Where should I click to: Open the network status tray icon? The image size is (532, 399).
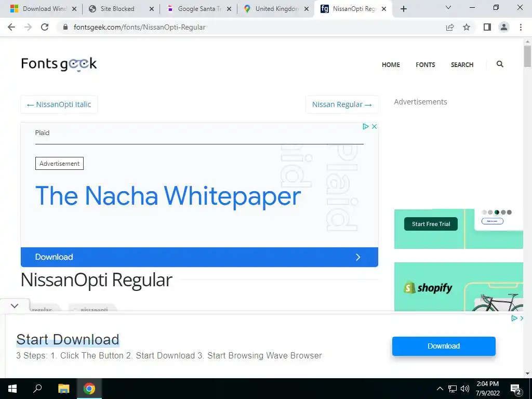pos(453,389)
